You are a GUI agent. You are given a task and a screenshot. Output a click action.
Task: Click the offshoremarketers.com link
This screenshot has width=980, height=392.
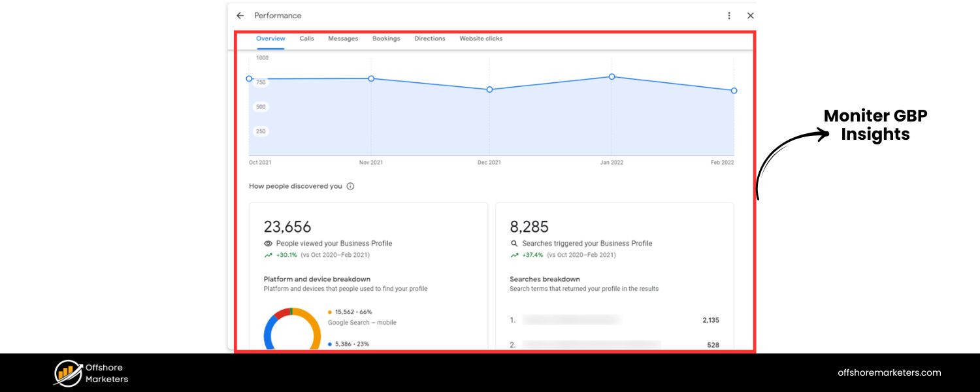click(889, 372)
